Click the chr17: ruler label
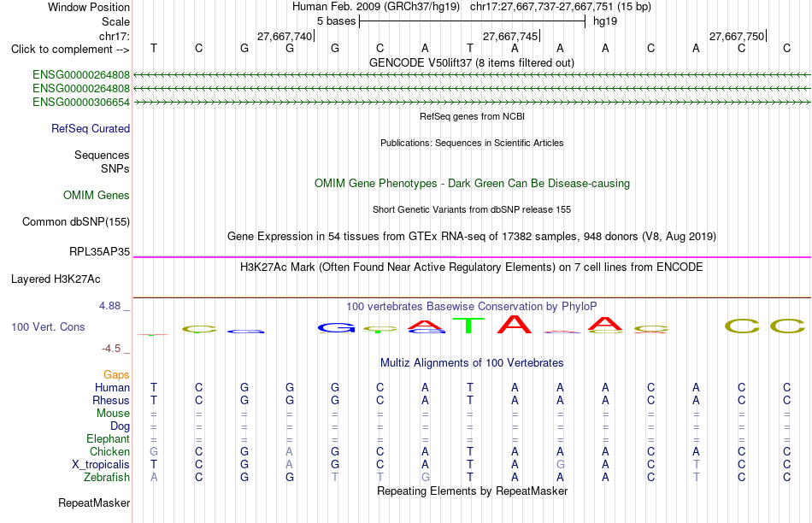The width and height of the screenshot is (812, 523). click(114, 36)
